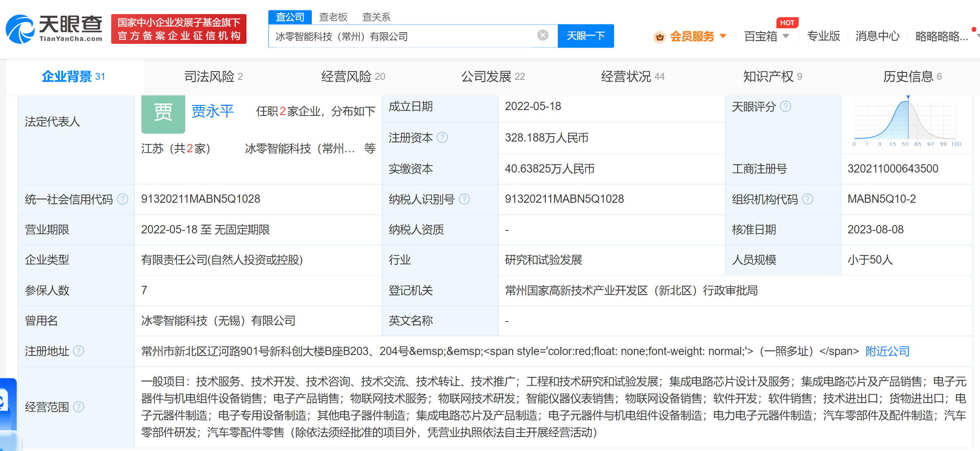Select 人员规模 value 小于50人
Viewport: 980px width, 451px height.
[870, 260]
